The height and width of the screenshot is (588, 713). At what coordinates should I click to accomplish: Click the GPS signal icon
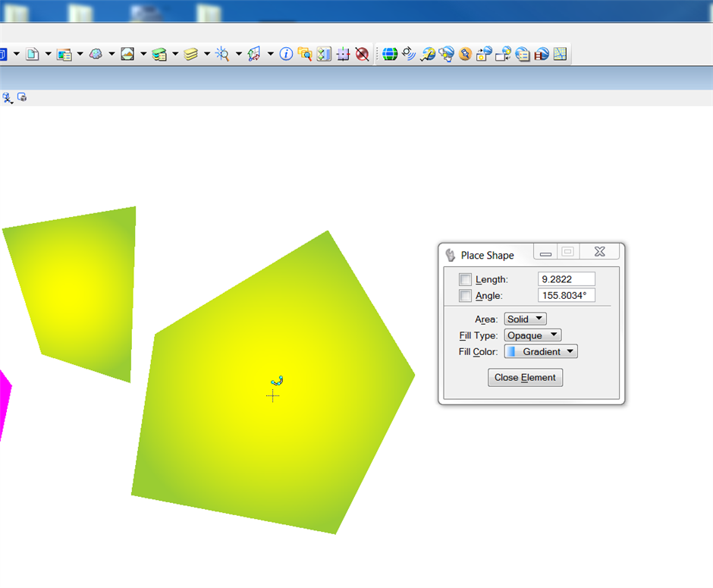click(x=409, y=54)
